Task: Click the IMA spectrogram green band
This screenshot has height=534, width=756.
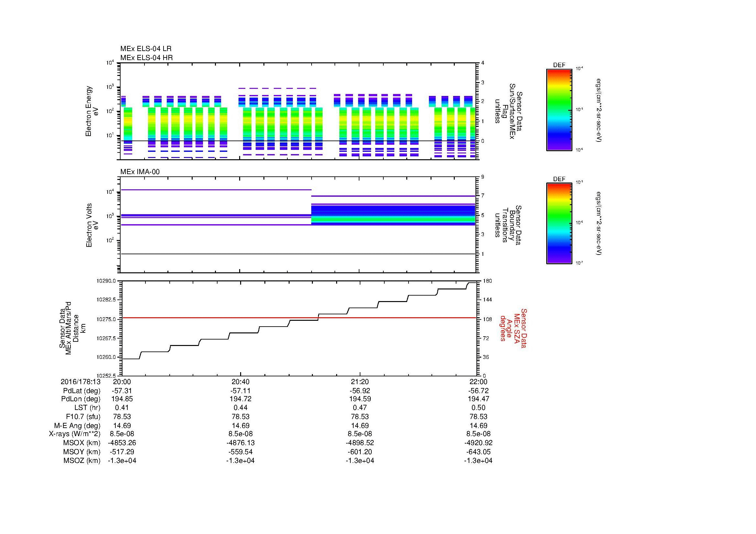Action: tap(393, 219)
